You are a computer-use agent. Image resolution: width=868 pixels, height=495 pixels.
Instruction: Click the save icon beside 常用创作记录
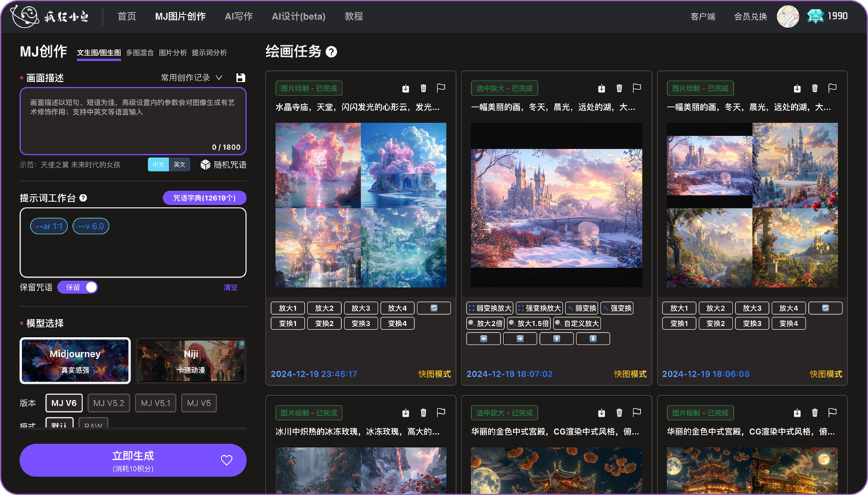240,78
